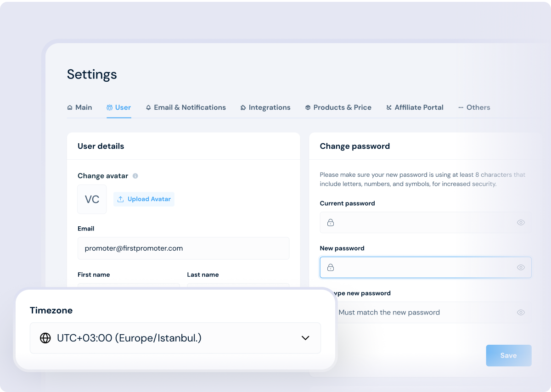Click the Affiliate Portal tab icon
The image size is (551, 392).
(389, 108)
